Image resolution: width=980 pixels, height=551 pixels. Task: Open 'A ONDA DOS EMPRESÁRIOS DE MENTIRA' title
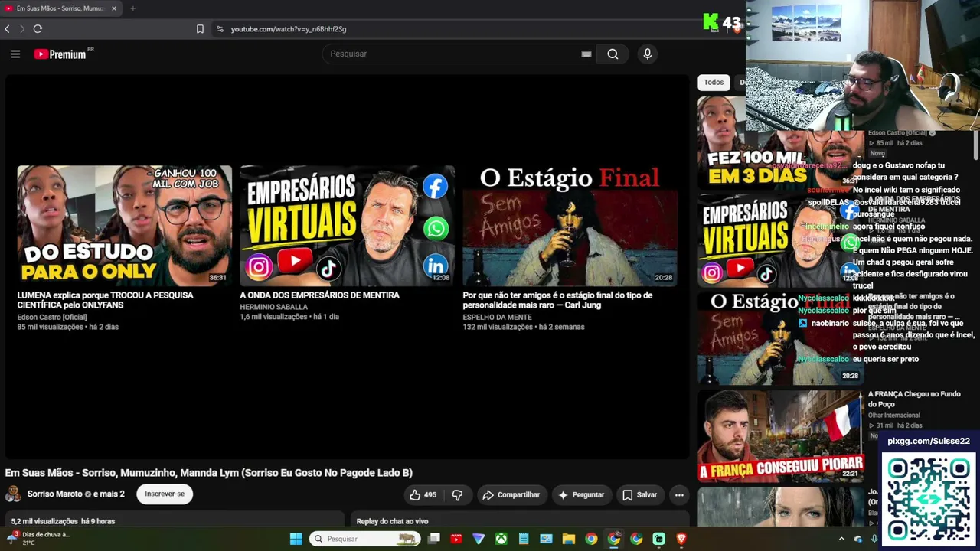[x=319, y=295]
